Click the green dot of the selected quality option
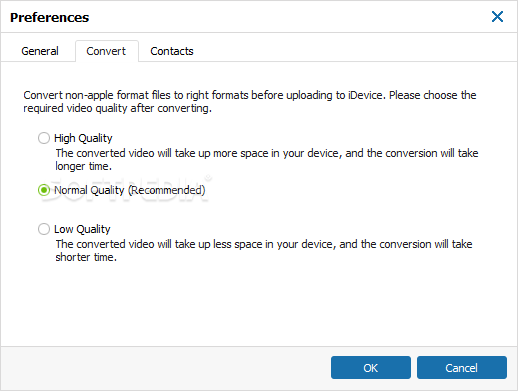The height and width of the screenshot is (391, 518). click(44, 190)
